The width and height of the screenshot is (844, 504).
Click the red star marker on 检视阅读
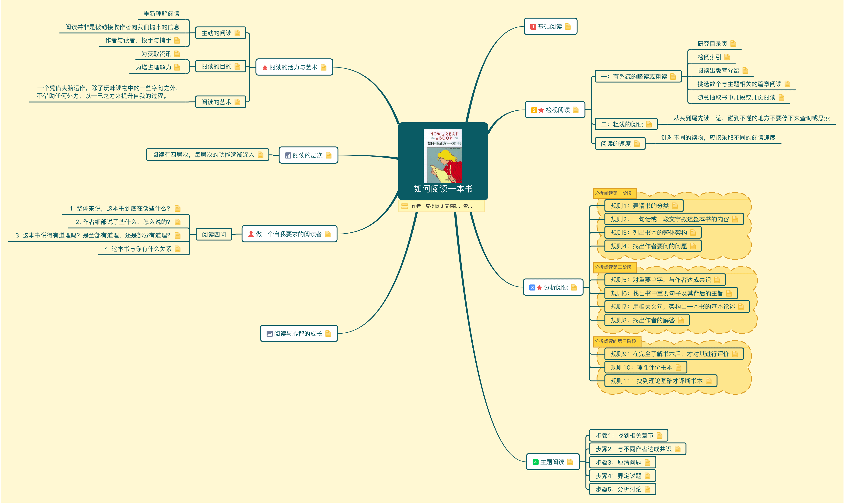pos(541,110)
